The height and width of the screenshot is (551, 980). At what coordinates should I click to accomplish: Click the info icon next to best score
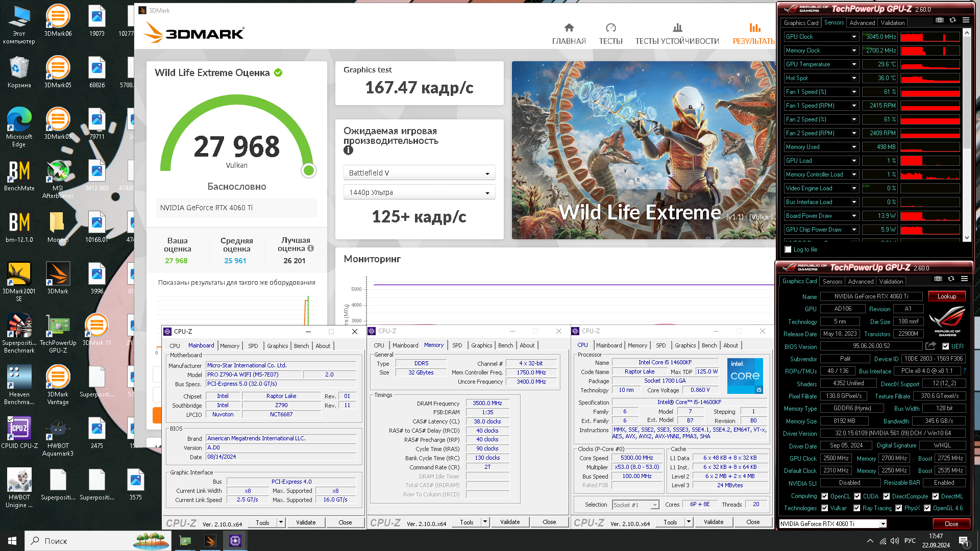[310, 248]
